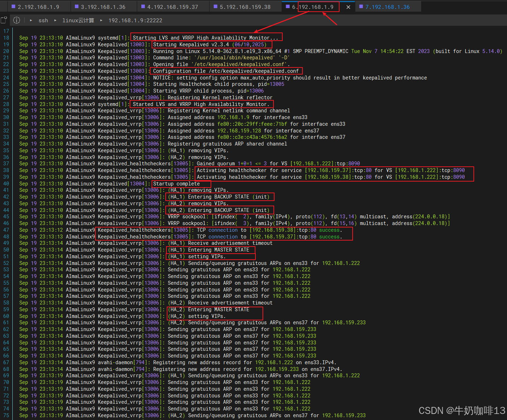Viewport: 507px width, 420px height.
Task: Click '(HA_1) Entering MASTER STATE' log text
Action: [x=208, y=250]
